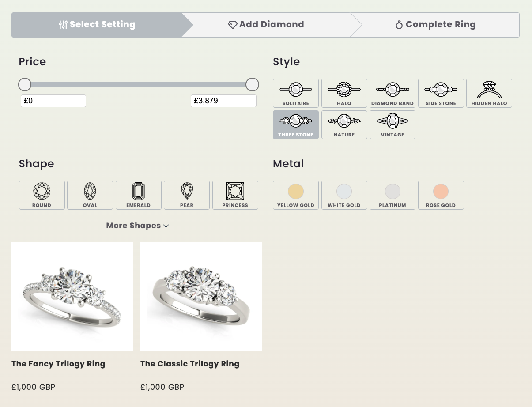This screenshot has height=407, width=532.
Task: Toggle the Princess shape filter
Action: (x=235, y=195)
